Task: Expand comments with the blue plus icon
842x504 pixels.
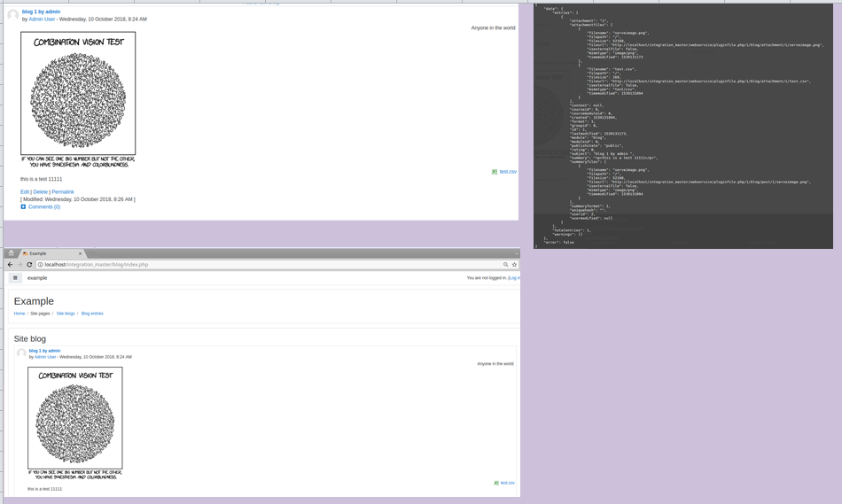Action: (23, 206)
